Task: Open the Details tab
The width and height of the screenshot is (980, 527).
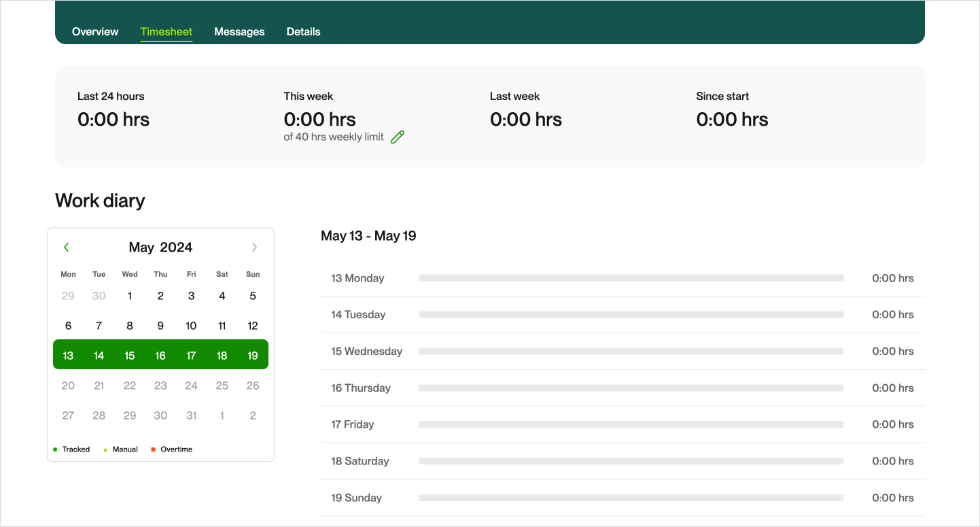Action: click(x=303, y=31)
